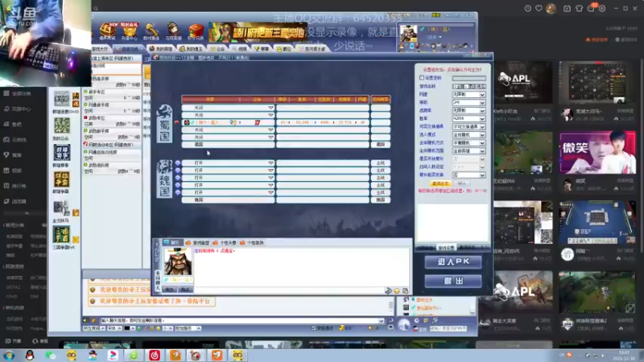Click the speaker icon left of chat input
The height and width of the screenshot is (362, 644).
(x=85, y=320)
